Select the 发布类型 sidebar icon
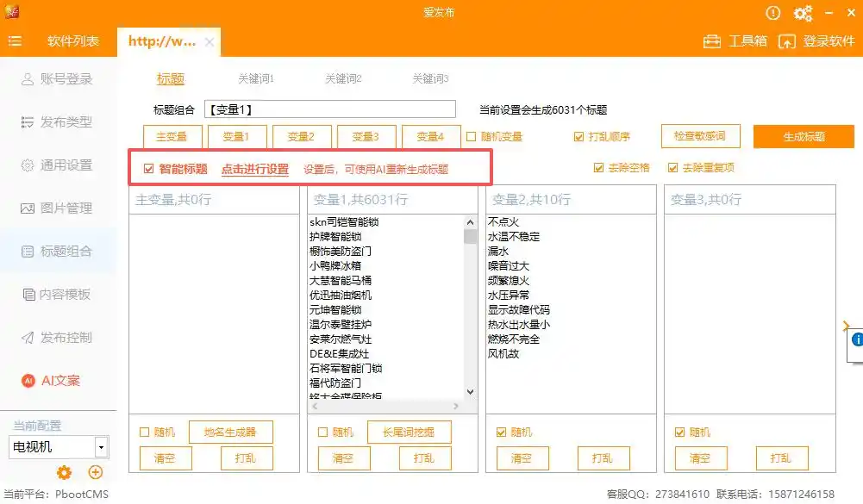The width and height of the screenshot is (863, 504). [58, 122]
